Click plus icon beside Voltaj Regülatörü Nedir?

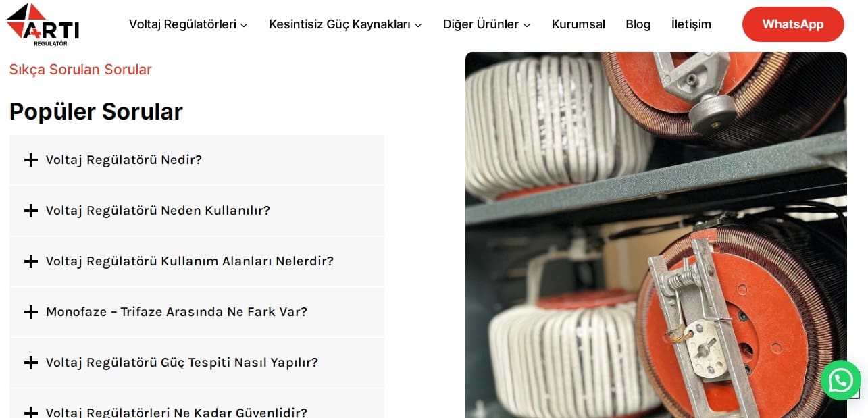click(31, 160)
